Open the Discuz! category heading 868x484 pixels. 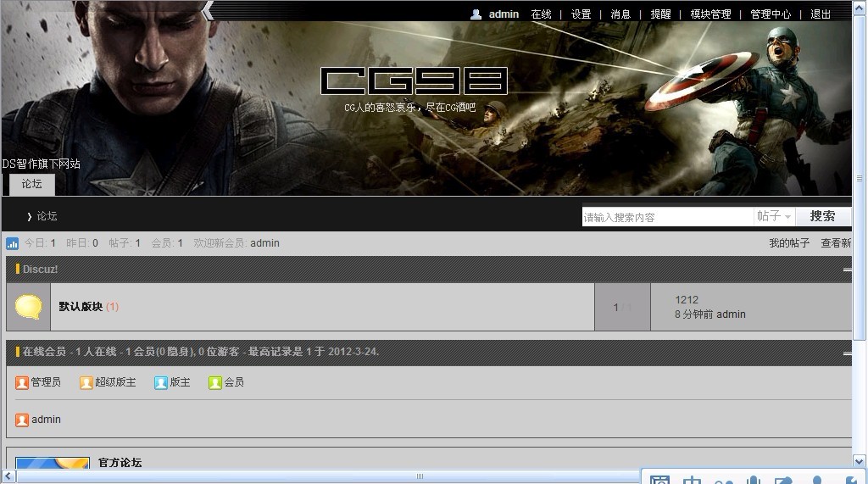click(40, 270)
